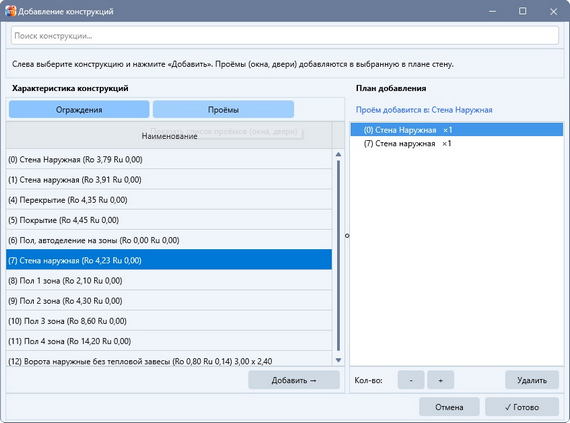Minimize the Добавление конструкций window

pyautogui.click(x=493, y=11)
